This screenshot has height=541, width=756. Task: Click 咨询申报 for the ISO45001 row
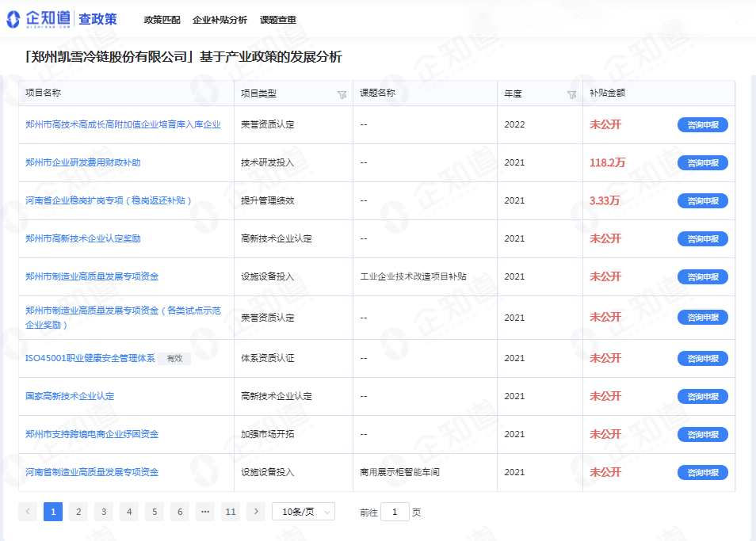(x=702, y=358)
